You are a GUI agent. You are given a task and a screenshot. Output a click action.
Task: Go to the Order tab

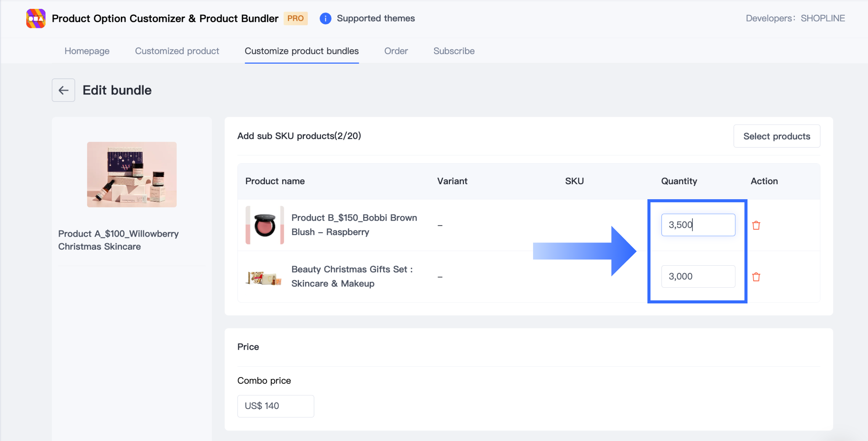click(396, 51)
